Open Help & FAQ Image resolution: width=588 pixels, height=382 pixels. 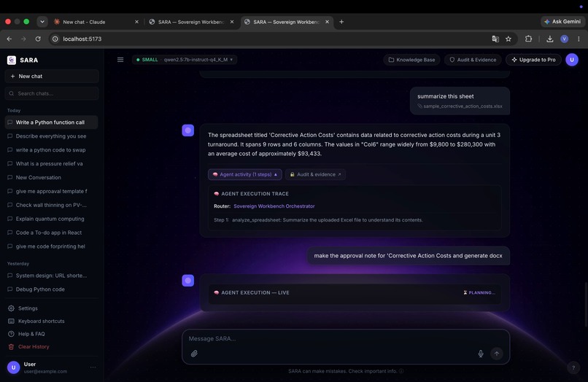31,334
